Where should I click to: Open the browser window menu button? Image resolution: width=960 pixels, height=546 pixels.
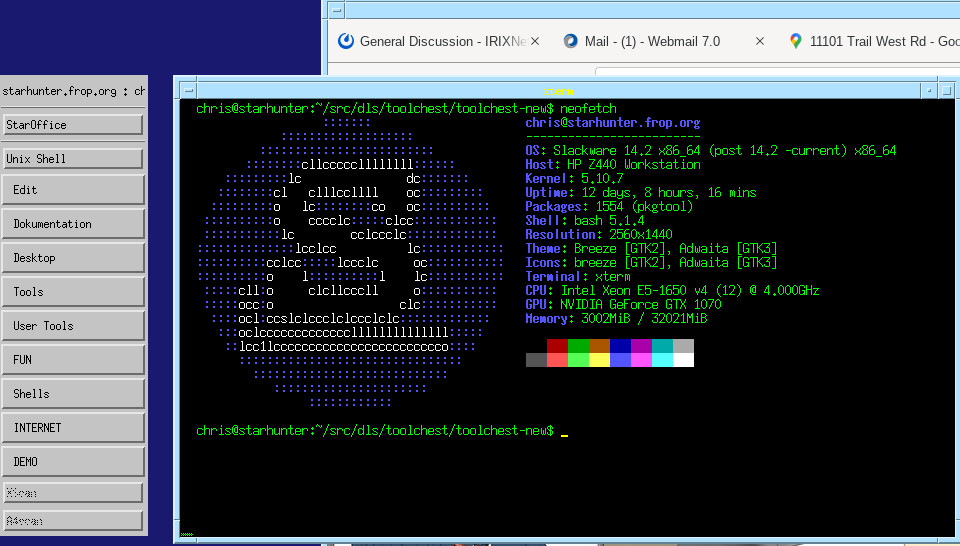337,10
